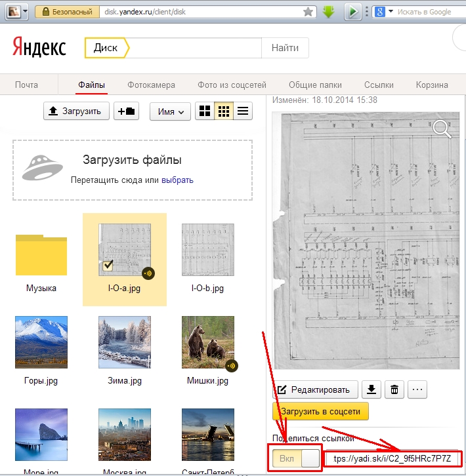
Task: Click the new folder icon button
Action: pos(126,111)
